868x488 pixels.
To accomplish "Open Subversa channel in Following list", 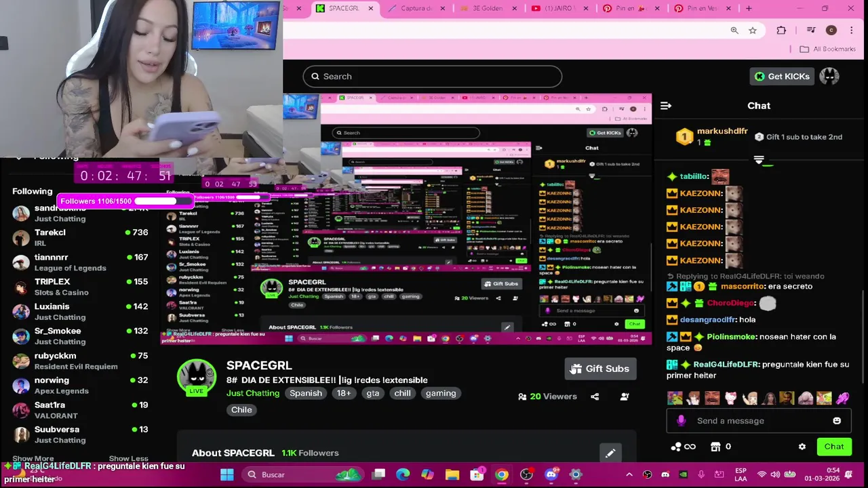I will [80, 434].
